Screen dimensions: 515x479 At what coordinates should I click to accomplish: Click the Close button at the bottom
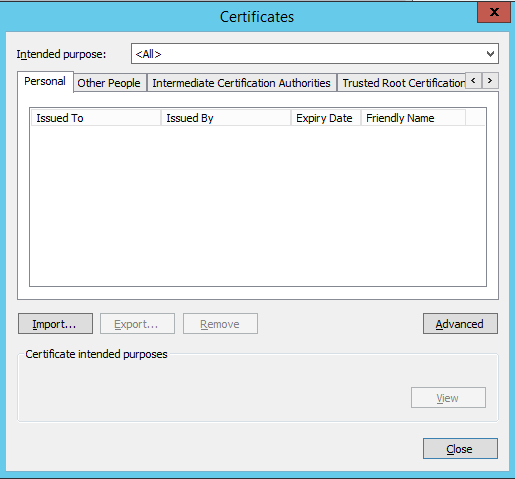coord(460,449)
